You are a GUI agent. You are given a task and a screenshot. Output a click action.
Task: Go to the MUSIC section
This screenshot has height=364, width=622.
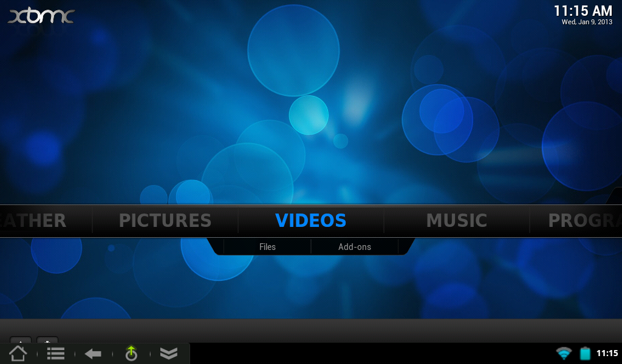(x=456, y=220)
